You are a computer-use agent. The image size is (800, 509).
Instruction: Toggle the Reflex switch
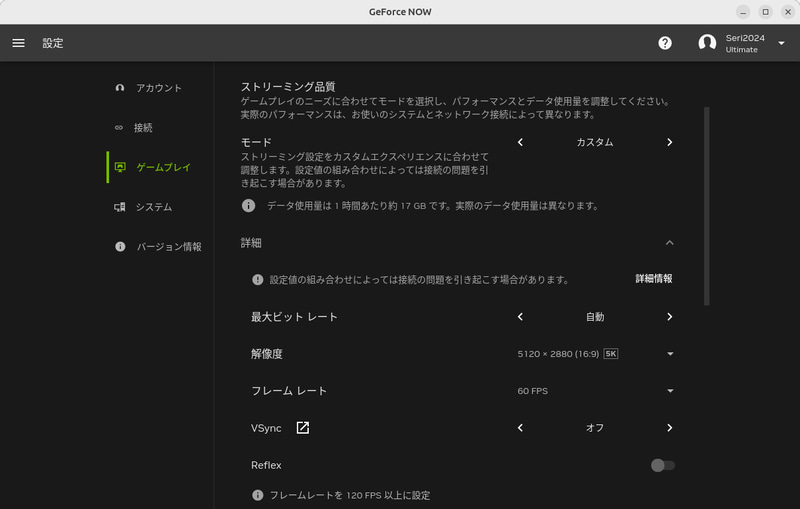point(663,465)
